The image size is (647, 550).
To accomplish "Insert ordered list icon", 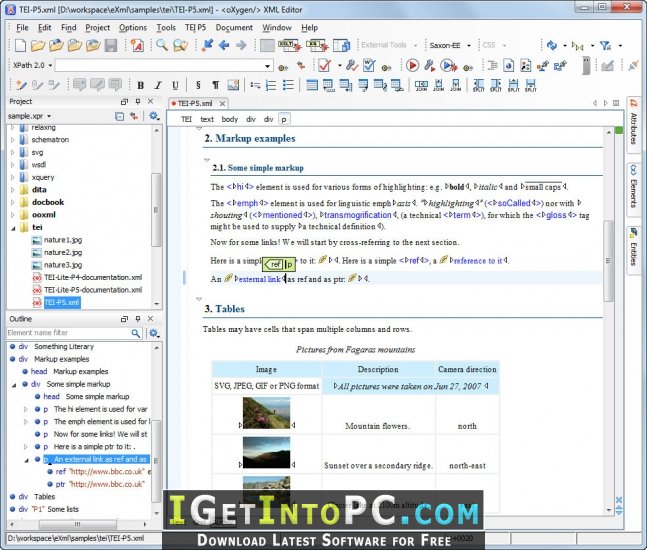I will pyautogui.click(x=271, y=85).
